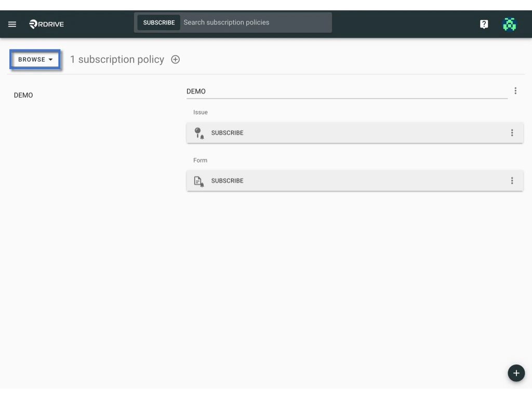Click the Form section label

pyautogui.click(x=200, y=160)
